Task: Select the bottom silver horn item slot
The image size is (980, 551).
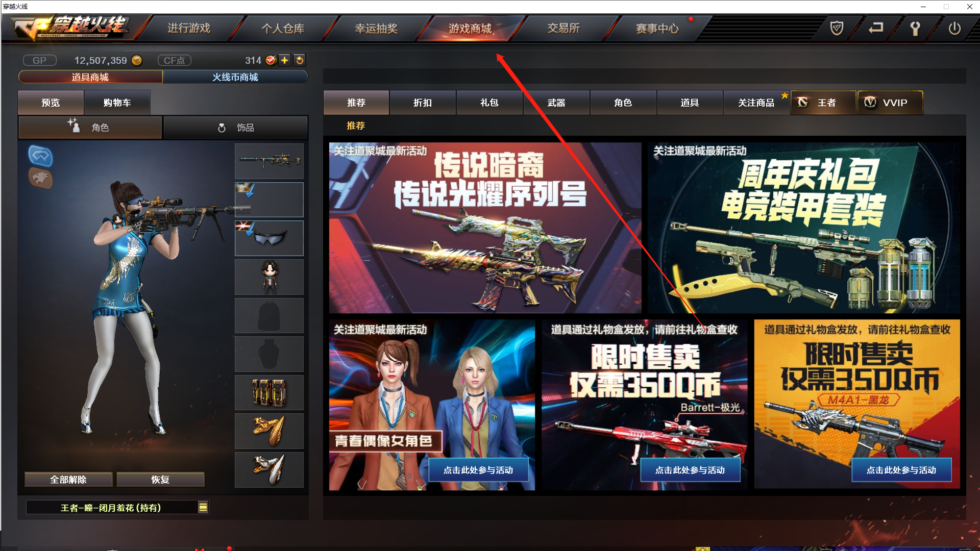Action: 269,470
